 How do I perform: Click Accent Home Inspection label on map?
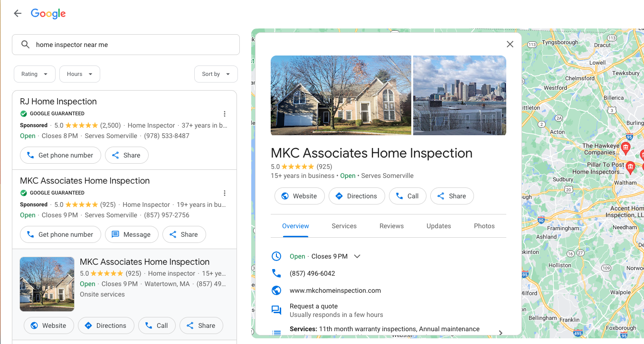coord(626,212)
